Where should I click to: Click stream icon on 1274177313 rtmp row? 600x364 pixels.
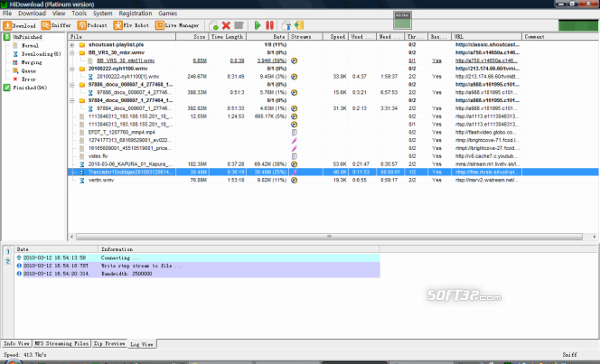click(294, 140)
